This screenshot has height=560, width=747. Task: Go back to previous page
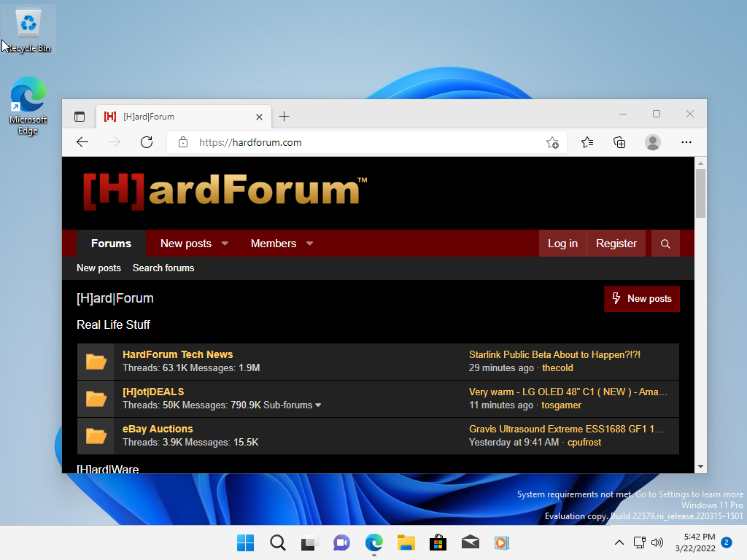[x=82, y=142]
